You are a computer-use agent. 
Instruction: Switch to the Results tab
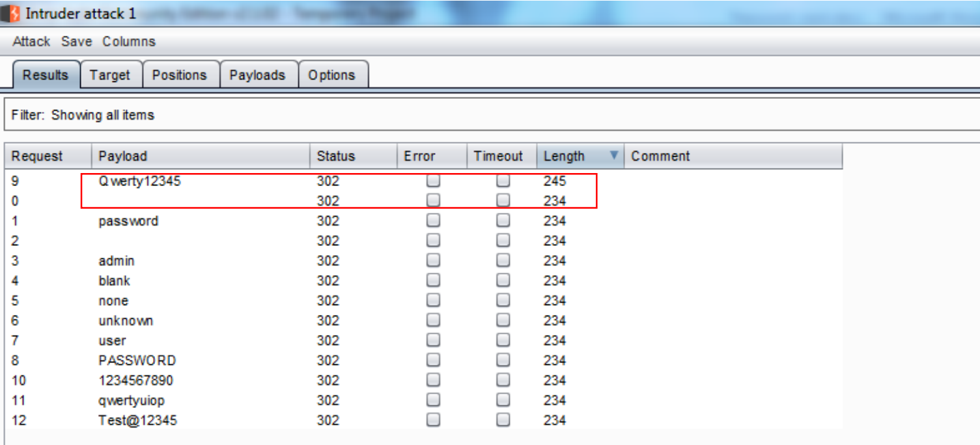[x=46, y=75]
